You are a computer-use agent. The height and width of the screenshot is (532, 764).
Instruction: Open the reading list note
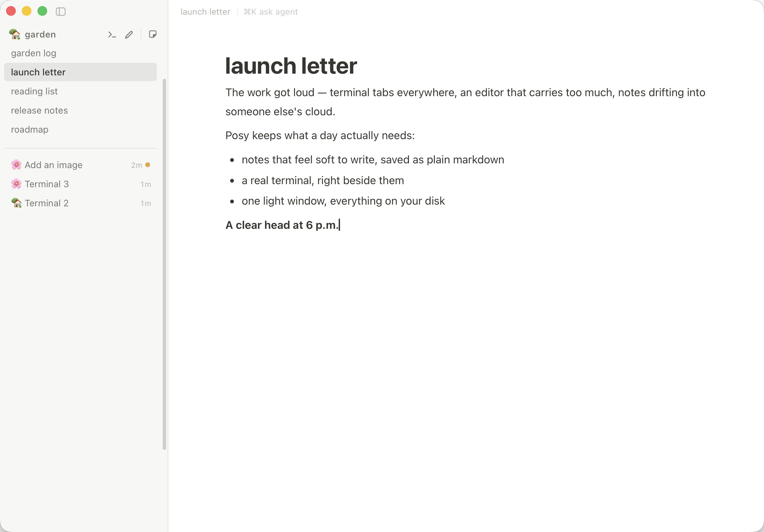click(80, 91)
